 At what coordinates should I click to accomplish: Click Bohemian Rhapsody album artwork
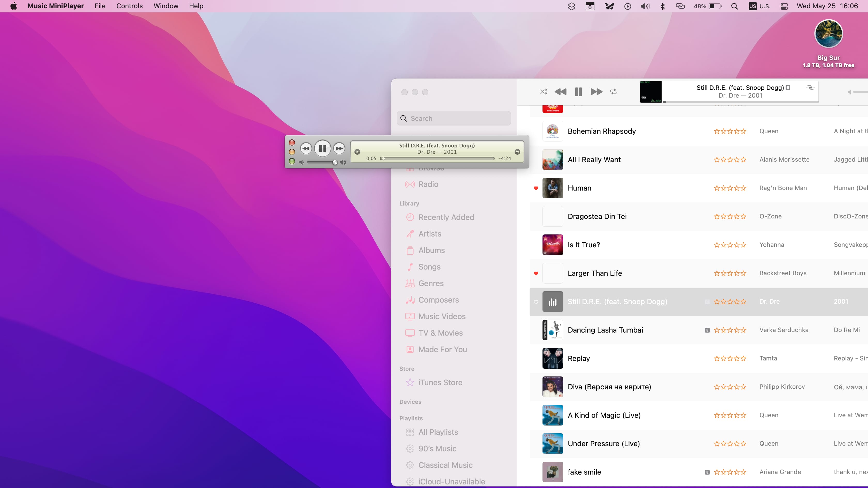coord(553,131)
